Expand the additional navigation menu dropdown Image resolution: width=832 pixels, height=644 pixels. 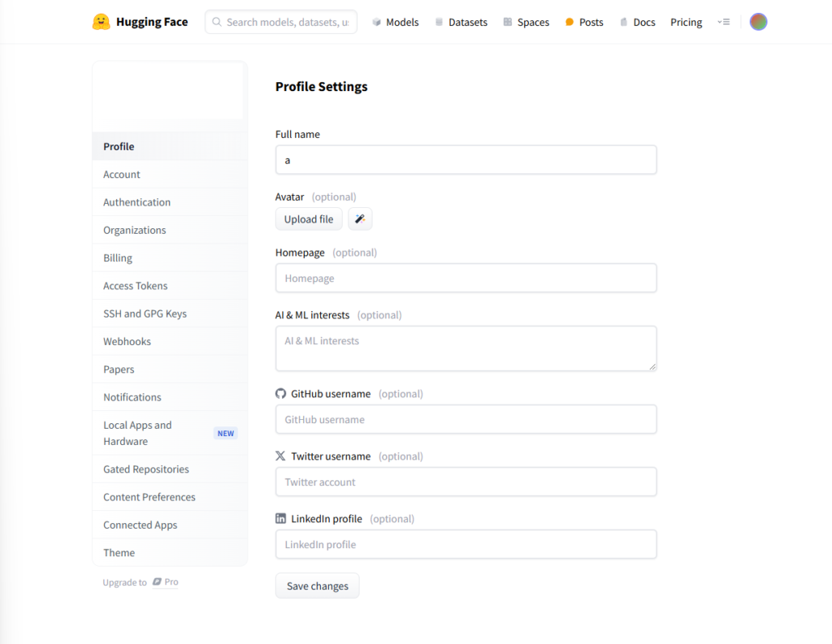tap(723, 22)
